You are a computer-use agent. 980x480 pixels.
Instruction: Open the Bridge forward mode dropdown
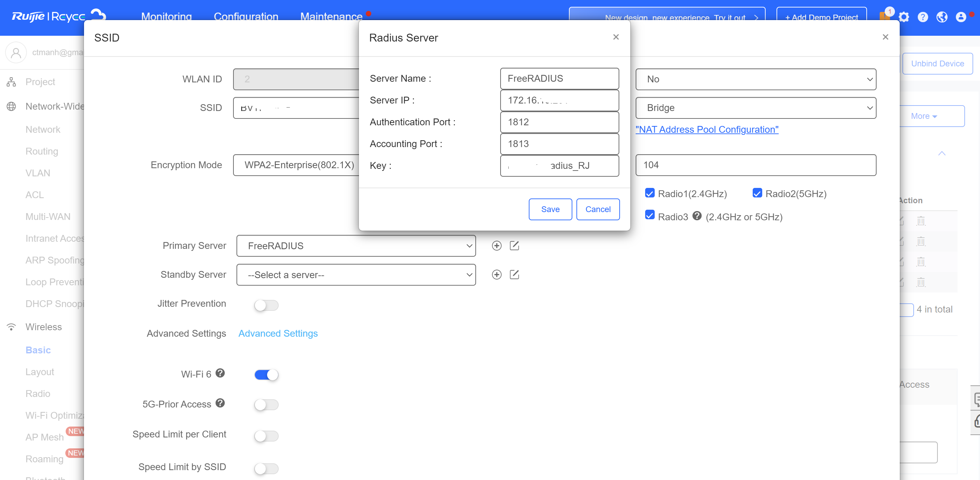756,108
